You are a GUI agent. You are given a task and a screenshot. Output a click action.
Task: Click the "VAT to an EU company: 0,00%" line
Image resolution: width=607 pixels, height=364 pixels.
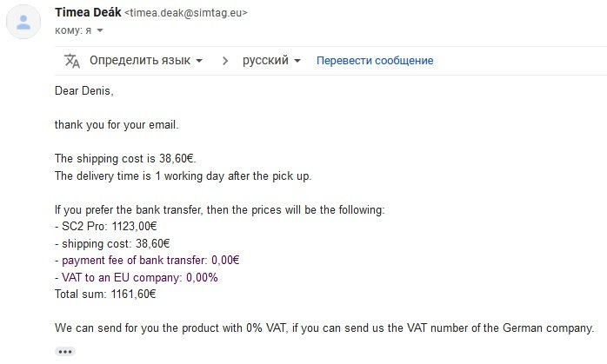pyautogui.click(x=136, y=277)
